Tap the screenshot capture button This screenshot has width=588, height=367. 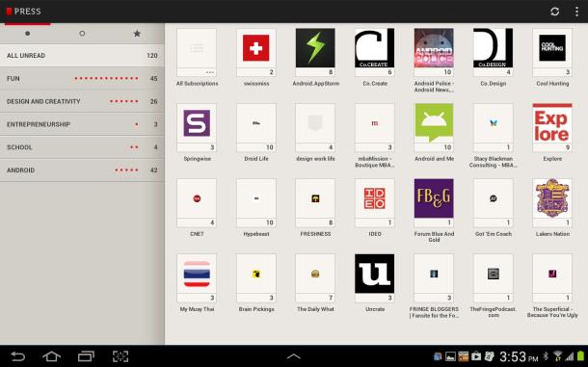point(120,356)
